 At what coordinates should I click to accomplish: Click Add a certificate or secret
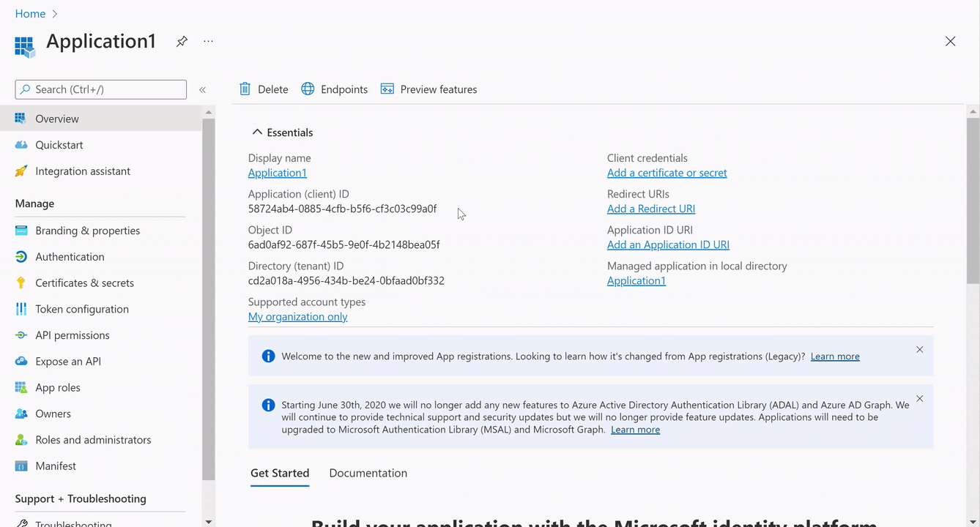click(x=667, y=173)
